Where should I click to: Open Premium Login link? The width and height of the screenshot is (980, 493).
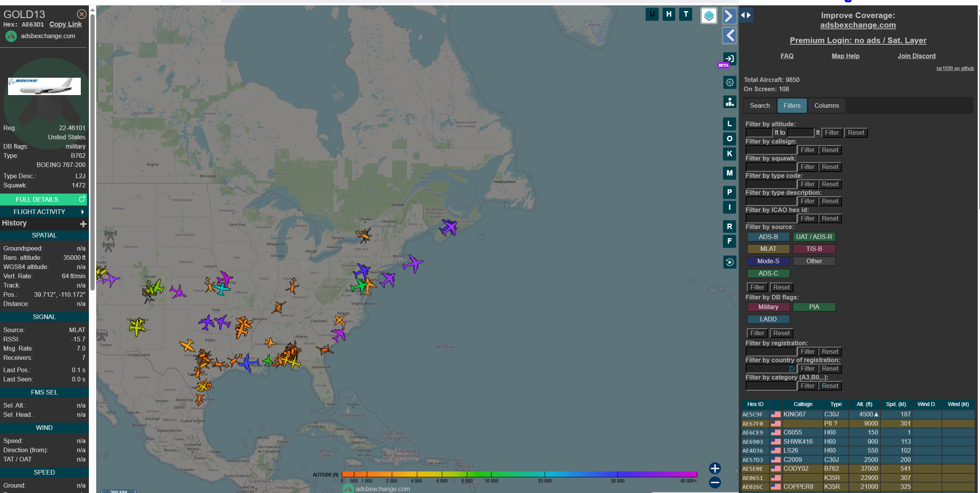(x=858, y=40)
